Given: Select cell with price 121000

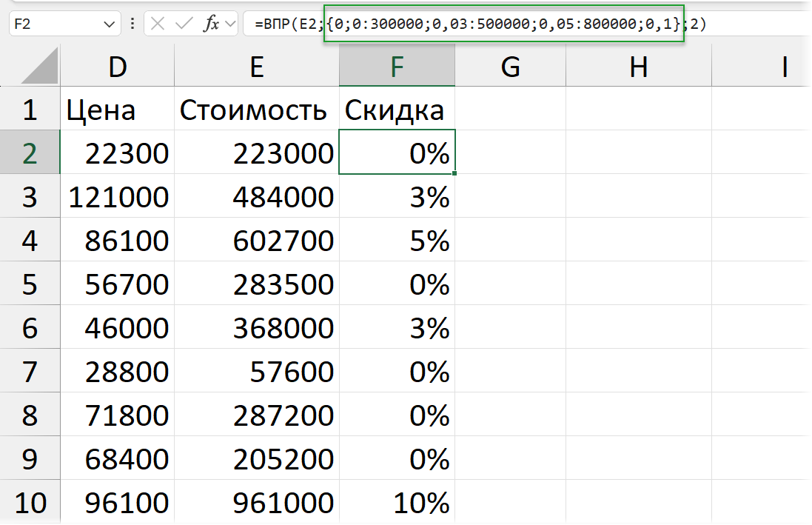Looking at the screenshot, I should coord(118,196).
